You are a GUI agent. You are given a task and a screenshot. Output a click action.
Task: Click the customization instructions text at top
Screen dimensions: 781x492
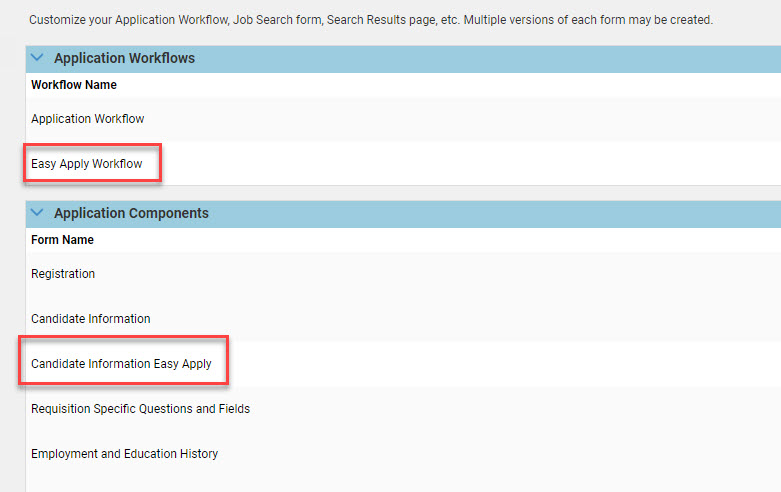tap(370, 20)
